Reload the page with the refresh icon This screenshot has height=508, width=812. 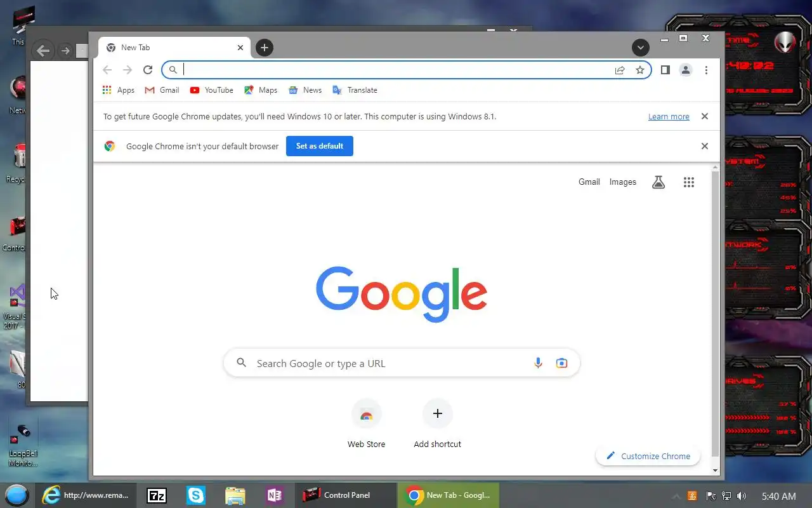pyautogui.click(x=148, y=70)
